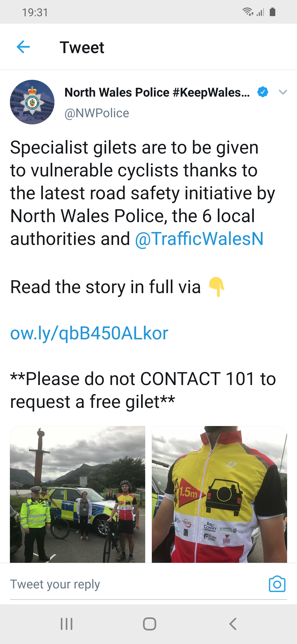Viewport: 297px width, 644px height.
Task: Expand the tweet options chevron
Action: (x=283, y=92)
